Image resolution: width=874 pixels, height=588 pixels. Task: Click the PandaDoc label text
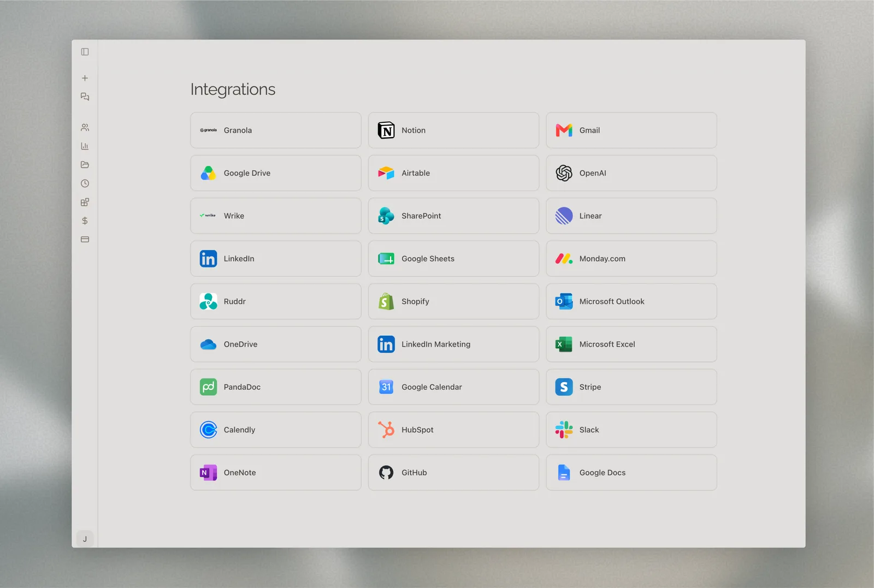pyautogui.click(x=242, y=387)
